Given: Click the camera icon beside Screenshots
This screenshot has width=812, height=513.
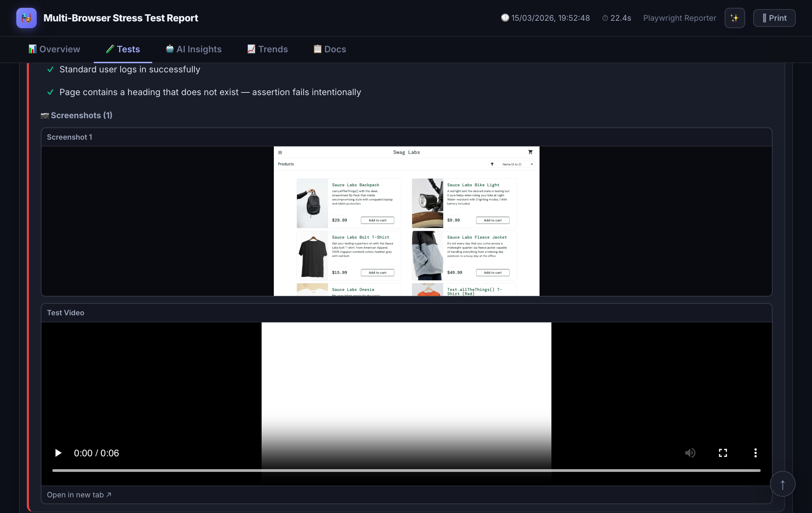Looking at the screenshot, I should (45, 116).
